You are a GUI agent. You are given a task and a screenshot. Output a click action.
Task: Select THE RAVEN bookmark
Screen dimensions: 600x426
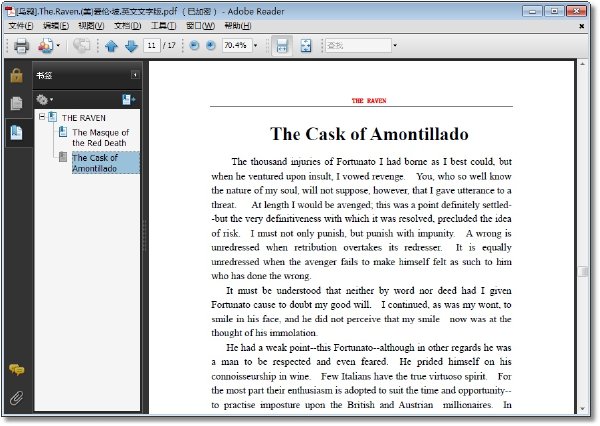(84, 118)
